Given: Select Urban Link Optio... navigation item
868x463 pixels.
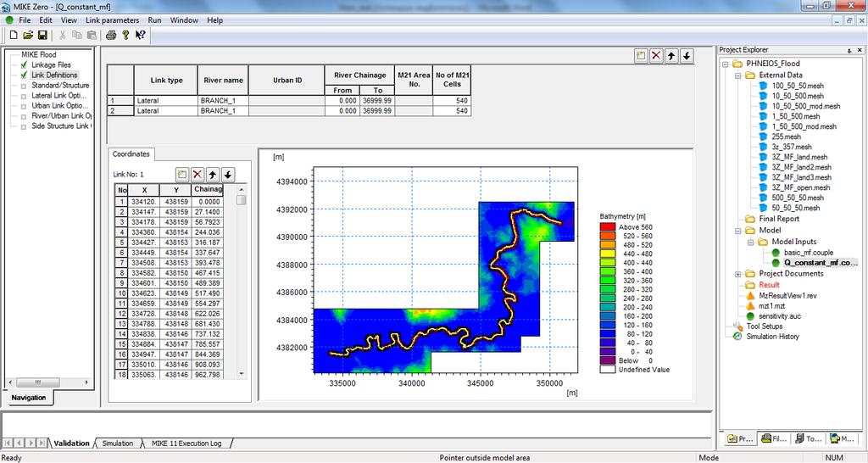Looking at the screenshot, I should point(59,105).
